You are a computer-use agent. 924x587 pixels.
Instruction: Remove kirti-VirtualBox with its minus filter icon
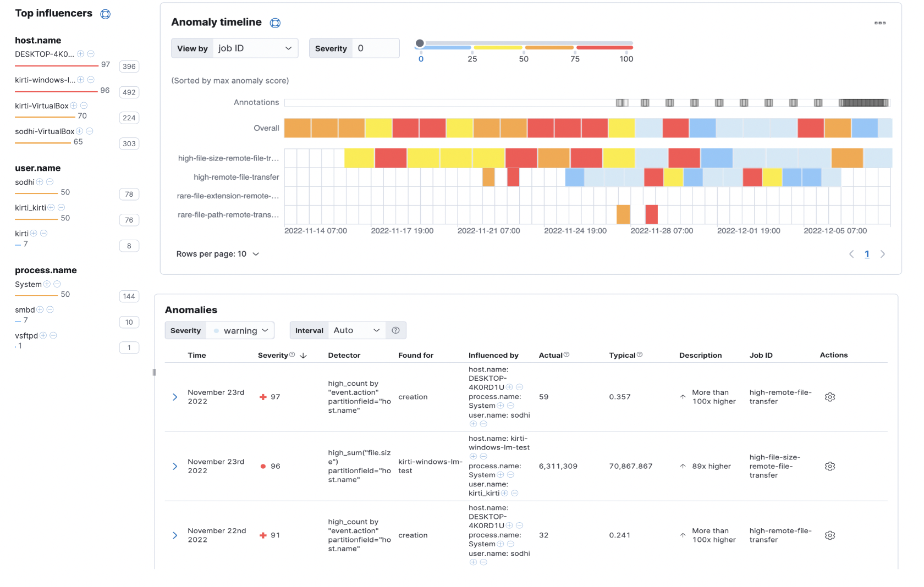point(84,105)
